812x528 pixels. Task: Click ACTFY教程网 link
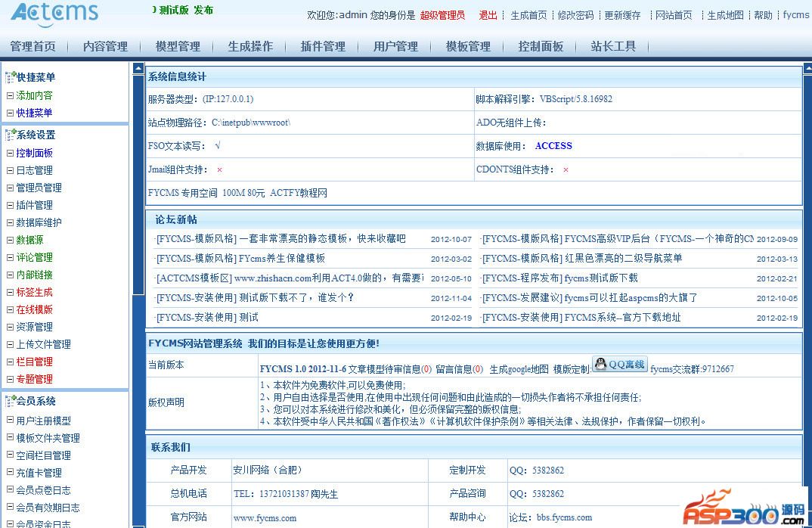(x=299, y=193)
